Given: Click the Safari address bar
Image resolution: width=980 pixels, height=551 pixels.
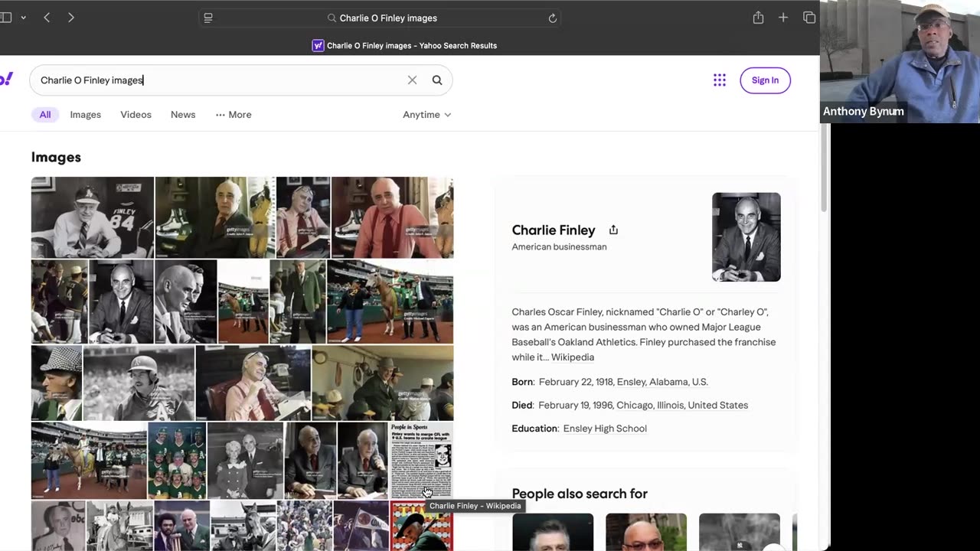Looking at the screenshot, I should (x=380, y=18).
